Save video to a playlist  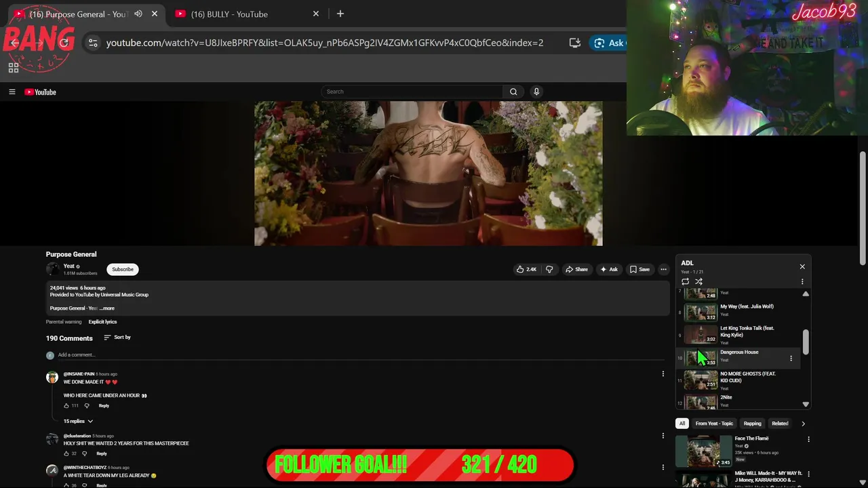click(639, 269)
